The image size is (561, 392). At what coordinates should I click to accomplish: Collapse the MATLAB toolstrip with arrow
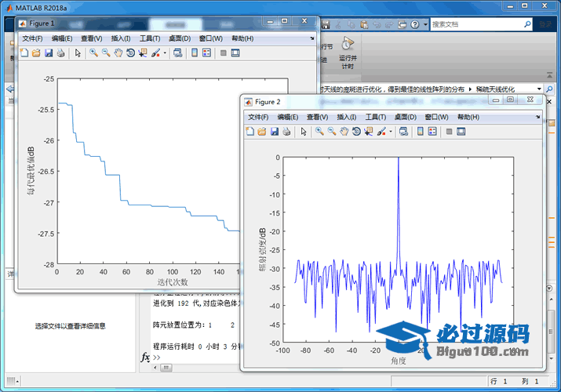[x=549, y=75]
